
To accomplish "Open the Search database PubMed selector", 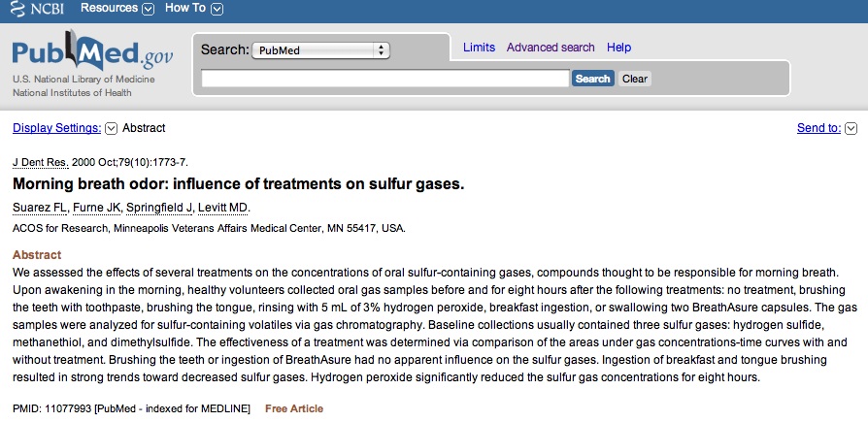I will (320, 50).
